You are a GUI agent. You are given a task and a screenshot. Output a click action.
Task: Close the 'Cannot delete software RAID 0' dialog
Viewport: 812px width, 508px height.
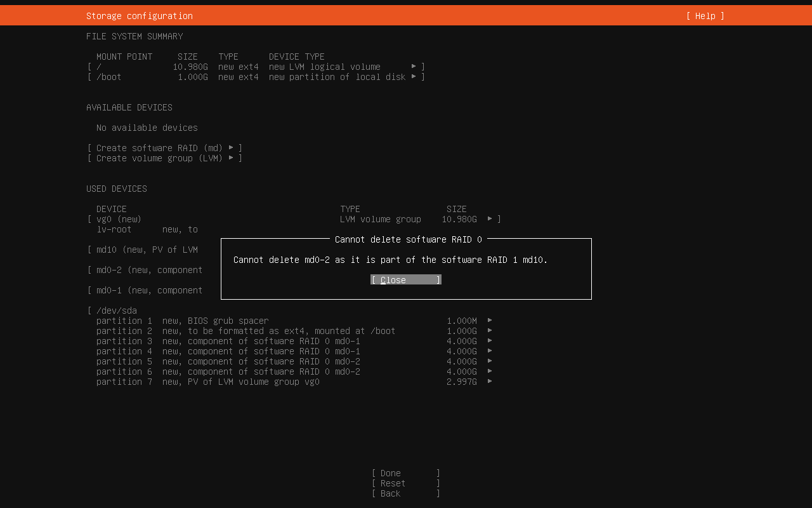coord(405,280)
